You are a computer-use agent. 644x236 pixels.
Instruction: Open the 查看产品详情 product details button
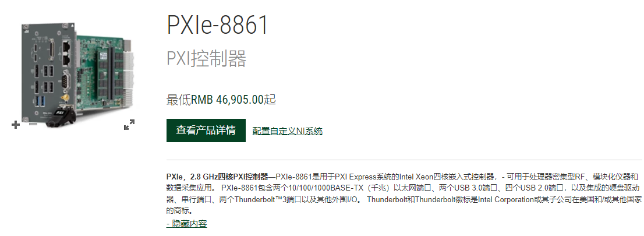coord(206,131)
